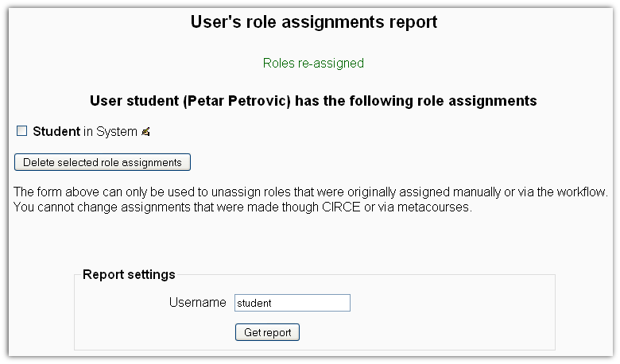Click the Get report button
620x364 pixels.
point(267,332)
